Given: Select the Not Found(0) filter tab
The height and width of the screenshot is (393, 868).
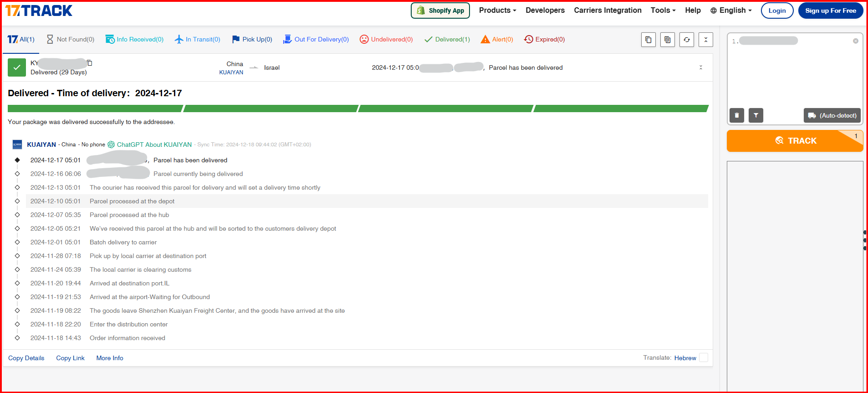Looking at the screenshot, I should [x=71, y=40].
